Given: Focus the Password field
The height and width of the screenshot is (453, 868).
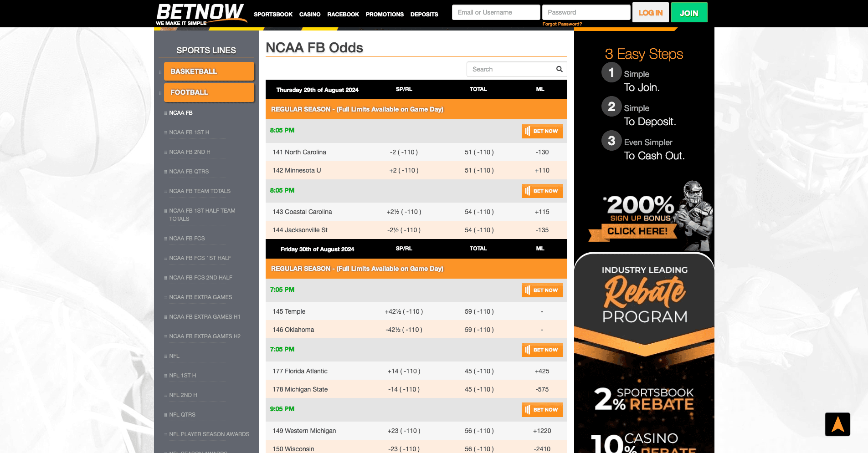Looking at the screenshot, I should (x=586, y=12).
